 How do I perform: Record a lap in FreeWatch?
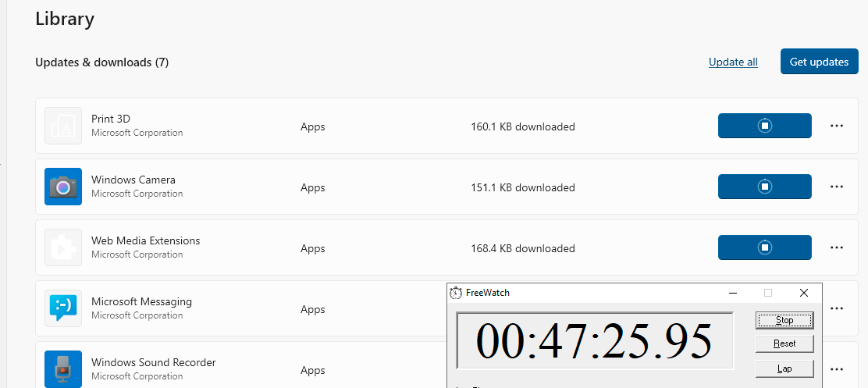click(x=784, y=368)
